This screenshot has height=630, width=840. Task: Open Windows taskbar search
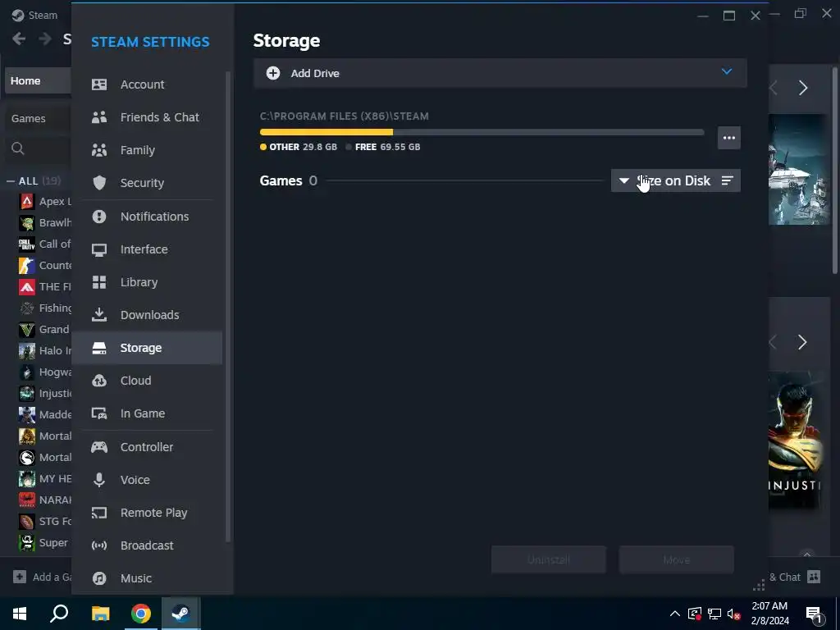pyautogui.click(x=59, y=614)
